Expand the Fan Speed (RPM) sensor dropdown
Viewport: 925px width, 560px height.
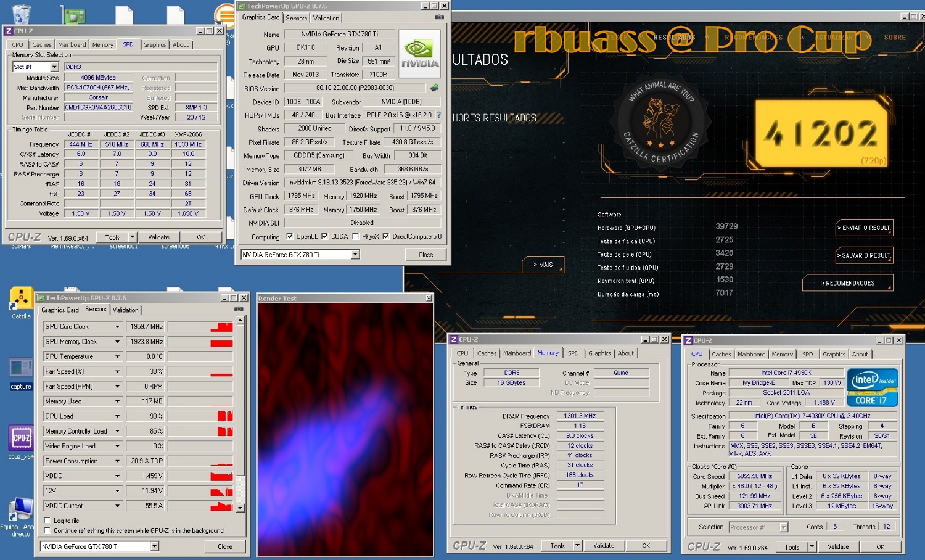pos(117,386)
